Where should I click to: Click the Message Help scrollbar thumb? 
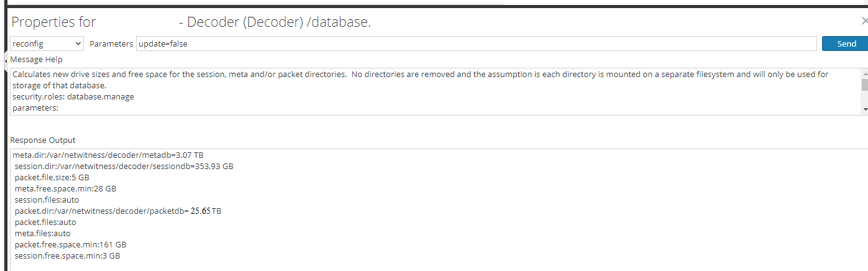(x=864, y=85)
